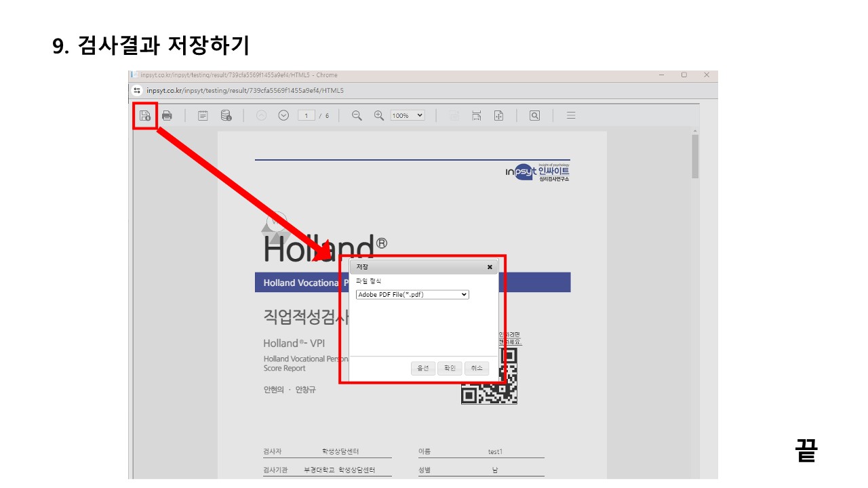
Task: Click the 확인 button to confirm save
Action: (450, 368)
